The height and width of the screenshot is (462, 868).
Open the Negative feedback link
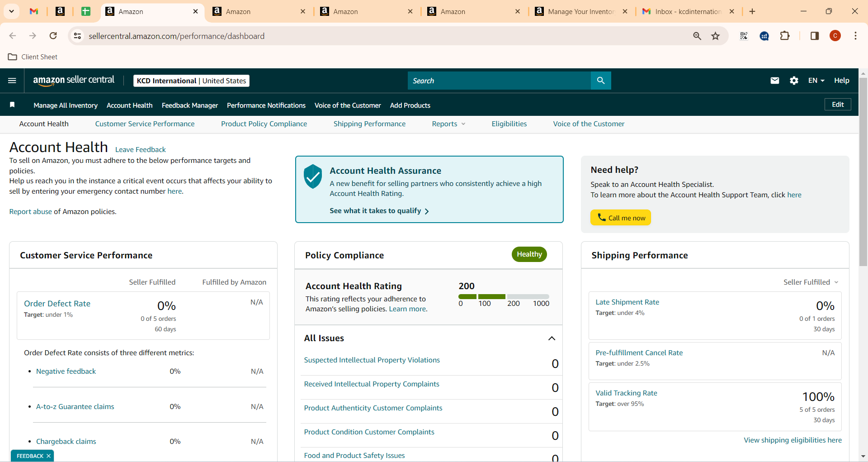pos(66,372)
